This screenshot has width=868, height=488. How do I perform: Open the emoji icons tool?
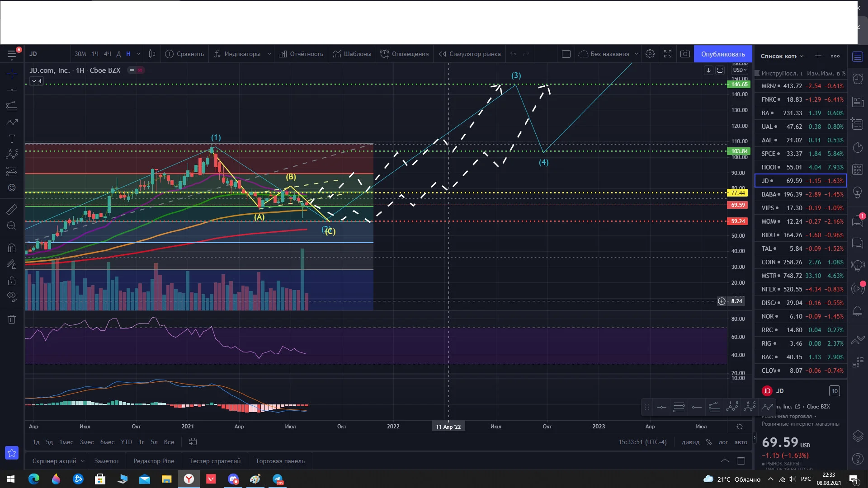tap(12, 188)
